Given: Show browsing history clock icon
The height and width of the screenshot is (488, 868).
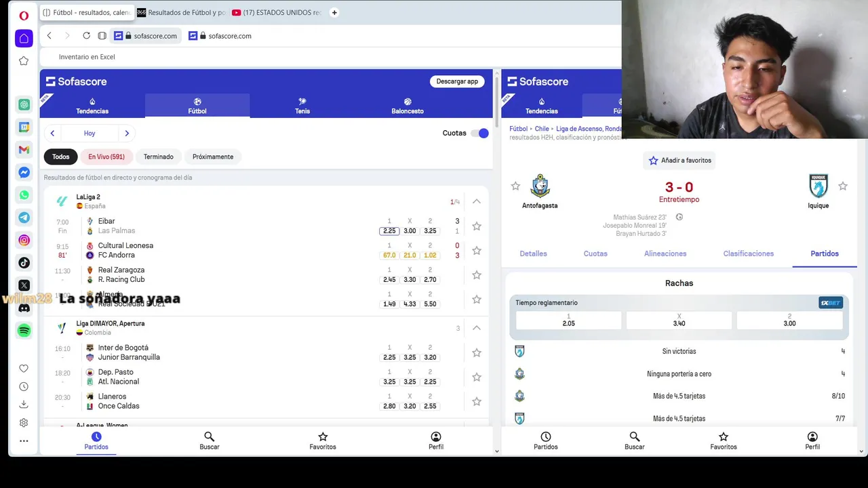Looking at the screenshot, I should coord(24,386).
